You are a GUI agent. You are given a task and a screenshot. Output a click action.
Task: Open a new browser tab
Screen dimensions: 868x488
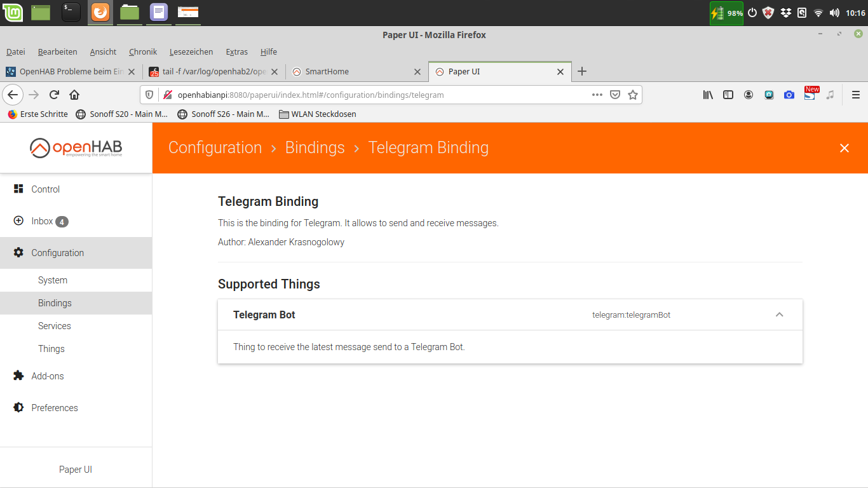tap(581, 71)
